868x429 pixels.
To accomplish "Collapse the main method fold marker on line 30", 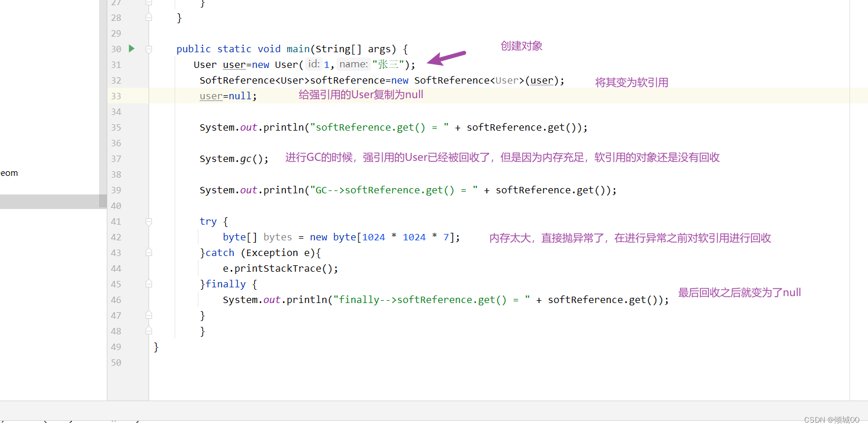I will (x=149, y=49).
